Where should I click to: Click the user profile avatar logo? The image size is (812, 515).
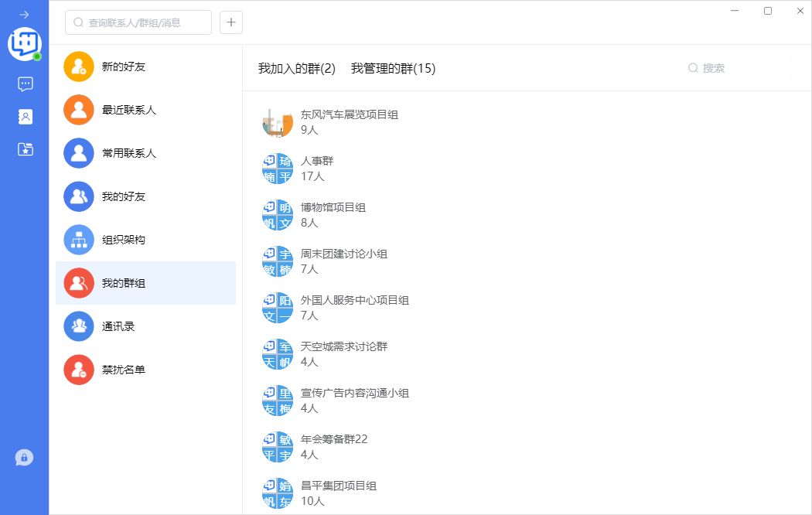(24, 44)
